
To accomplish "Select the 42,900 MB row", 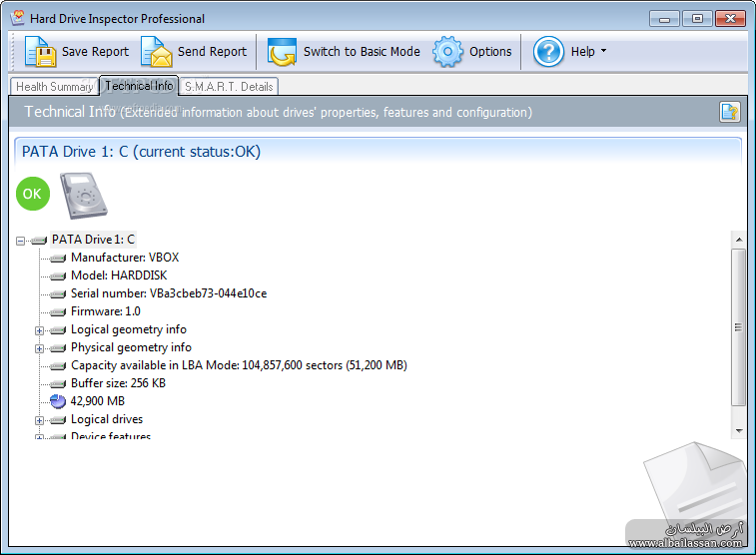I will pyautogui.click(x=98, y=401).
